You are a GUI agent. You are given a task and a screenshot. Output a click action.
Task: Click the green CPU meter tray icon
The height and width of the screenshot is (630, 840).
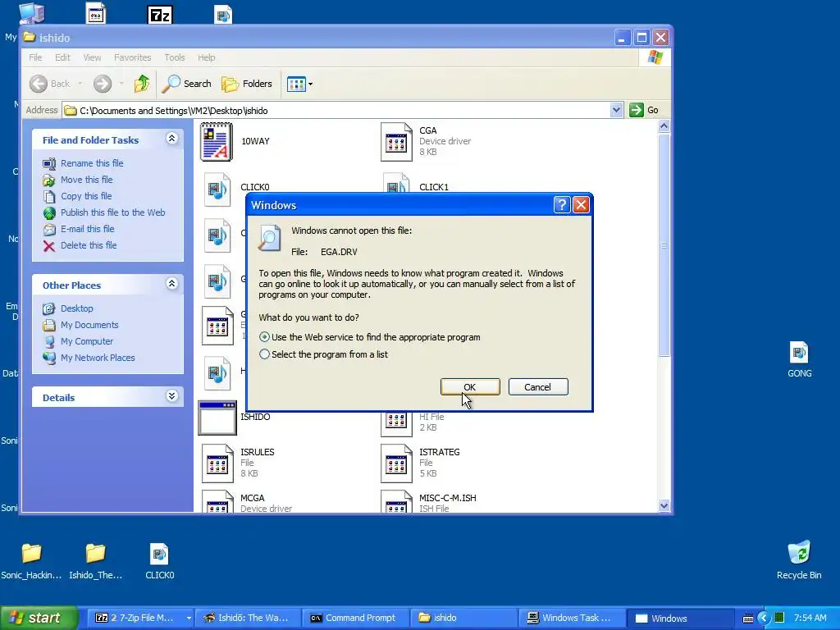pyautogui.click(x=779, y=618)
